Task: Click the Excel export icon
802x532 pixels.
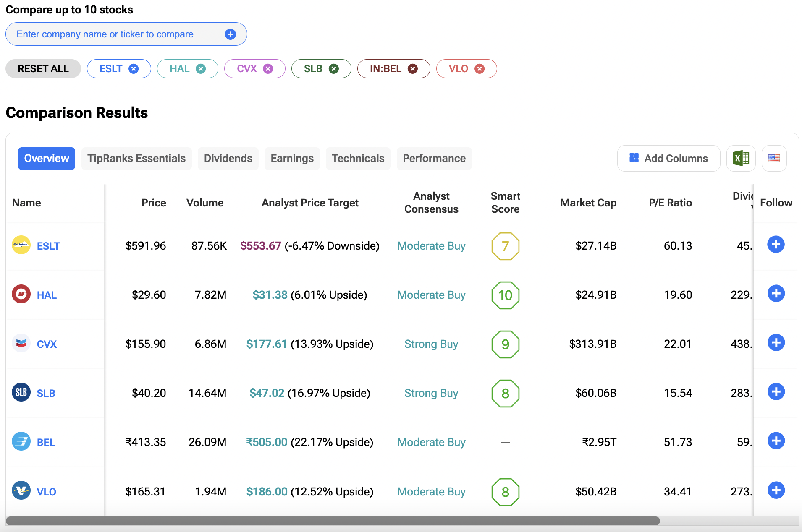Action: pos(741,158)
